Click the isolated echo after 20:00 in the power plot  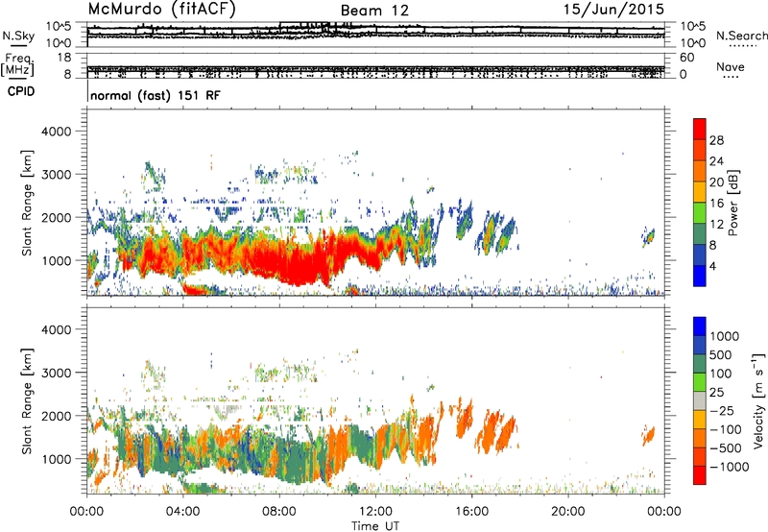[x=649, y=237]
